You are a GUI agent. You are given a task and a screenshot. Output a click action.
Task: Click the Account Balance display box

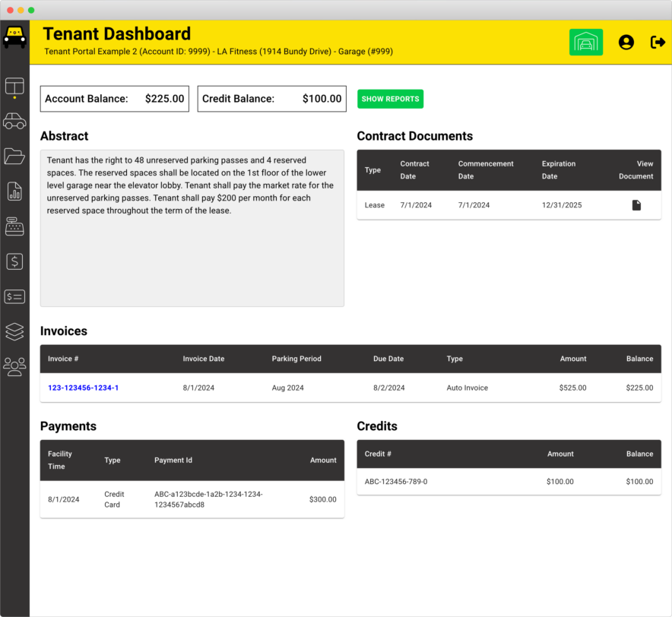tap(114, 98)
